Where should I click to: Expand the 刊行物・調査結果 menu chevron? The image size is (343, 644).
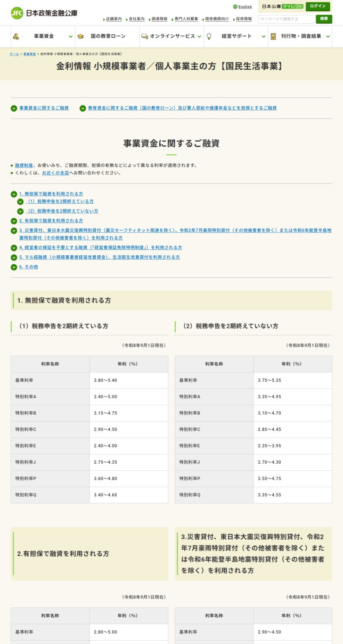pos(327,36)
